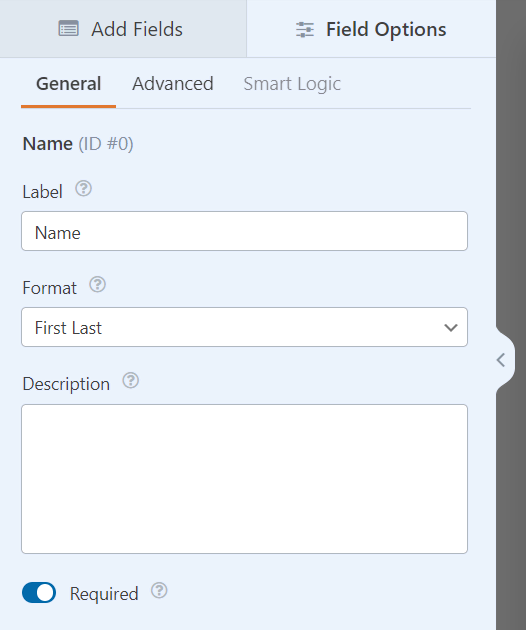This screenshot has height=630, width=526.
Task: Click the Format dropdown chevron arrow
Action: tap(451, 328)
